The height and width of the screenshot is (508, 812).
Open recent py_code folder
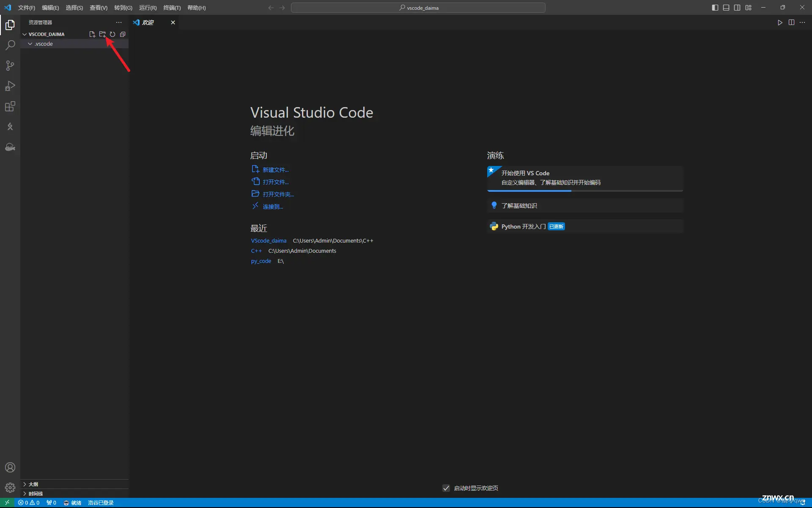[x=261, y=261]
